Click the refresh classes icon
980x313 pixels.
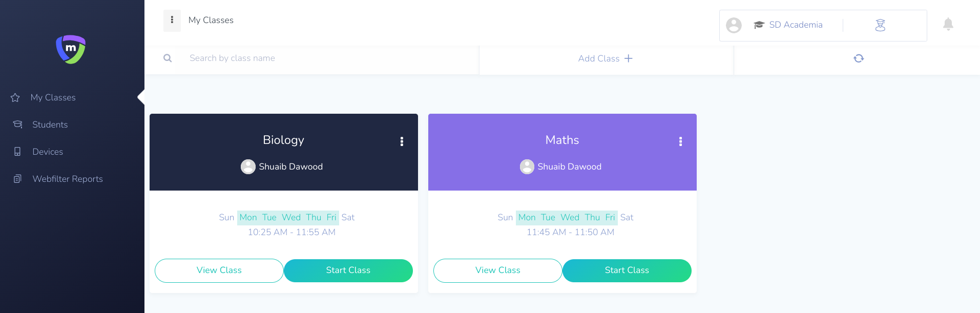click(859, 58)
